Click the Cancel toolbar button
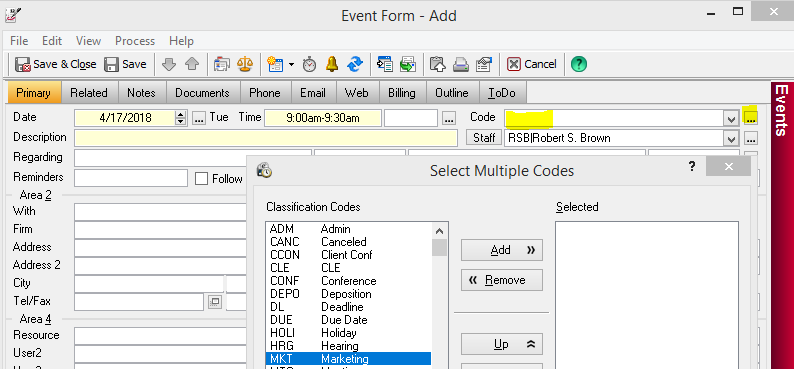794x369 pixels. [x=532, y=64]
